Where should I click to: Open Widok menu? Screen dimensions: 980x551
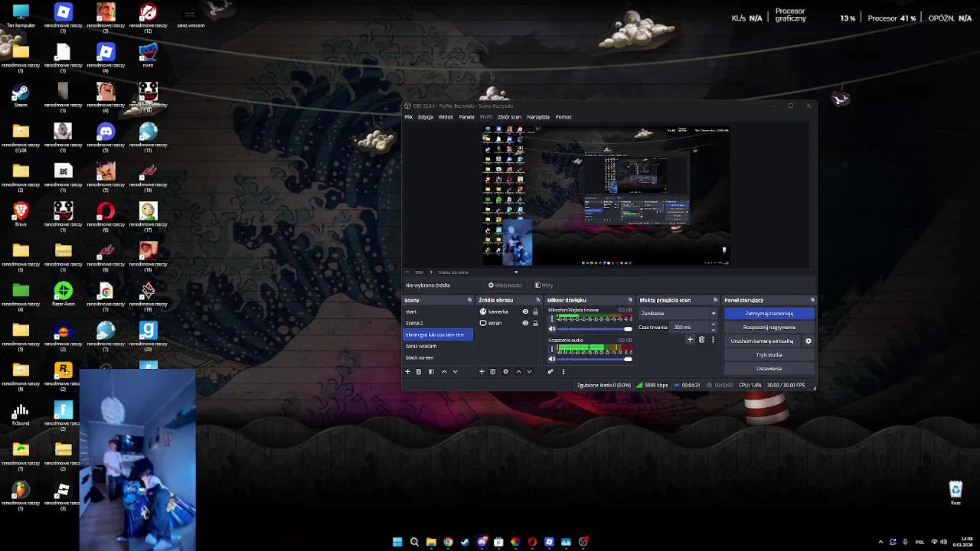click(446, 117)
